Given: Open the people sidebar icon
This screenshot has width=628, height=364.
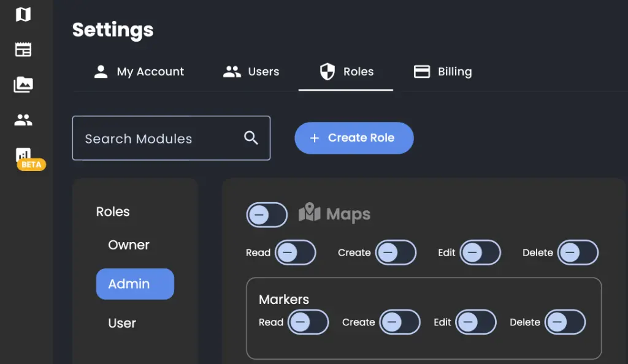Looking at the screenshot, I should [23, 119].
